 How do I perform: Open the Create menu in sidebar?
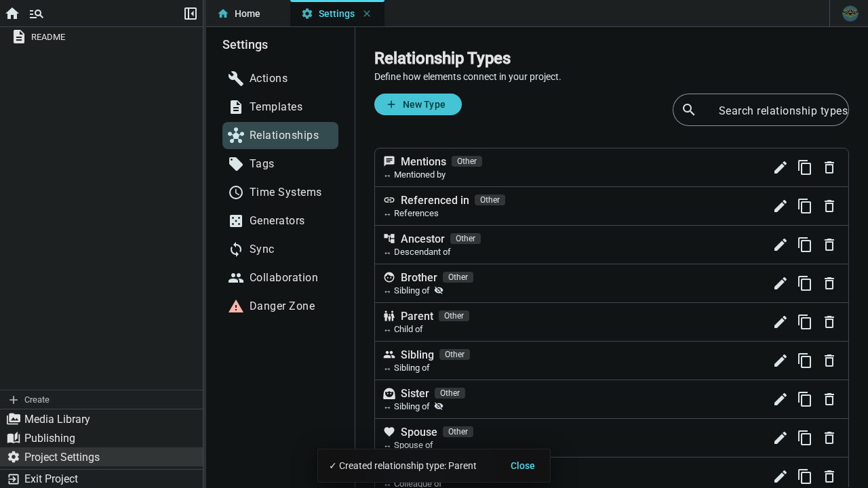click(102, 400)
